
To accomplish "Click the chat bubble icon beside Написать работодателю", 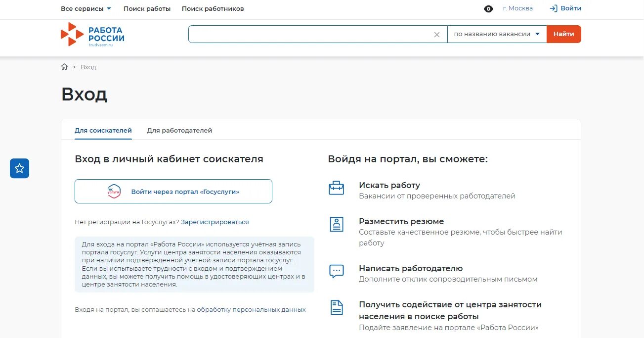I will [x=337, y=271].
